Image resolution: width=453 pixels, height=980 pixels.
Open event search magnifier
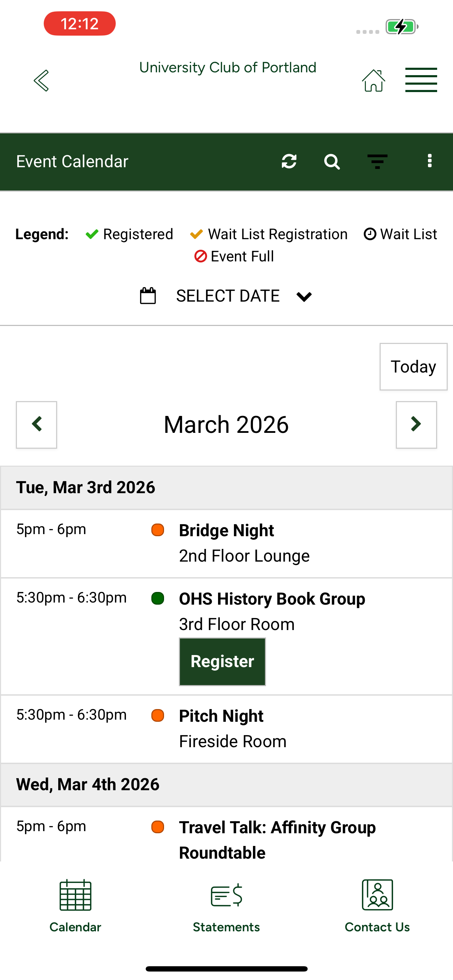pyautogui.click(x=332, y=162)
